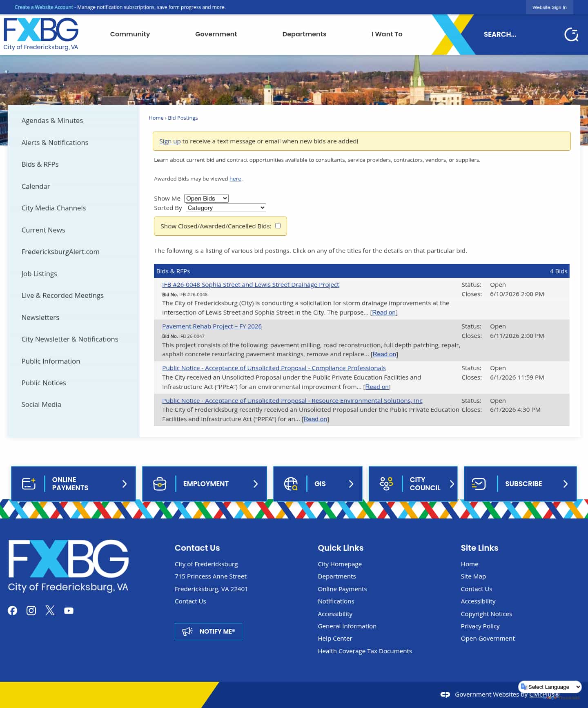The width and height of the screenshot is (588, 708).
Task: Click the footer FXBG City of Fredericksburg logo
Action: pyautogui.click(x=68, y=566)
